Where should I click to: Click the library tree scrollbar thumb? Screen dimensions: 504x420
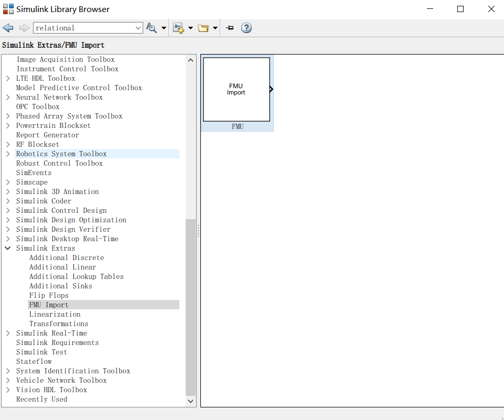pos(190,308)
